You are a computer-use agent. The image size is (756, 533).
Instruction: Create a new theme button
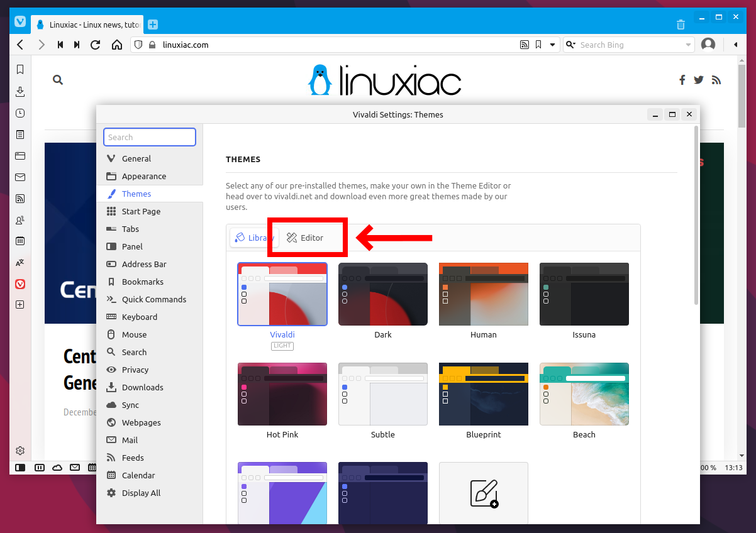click(x=484, y=493)
